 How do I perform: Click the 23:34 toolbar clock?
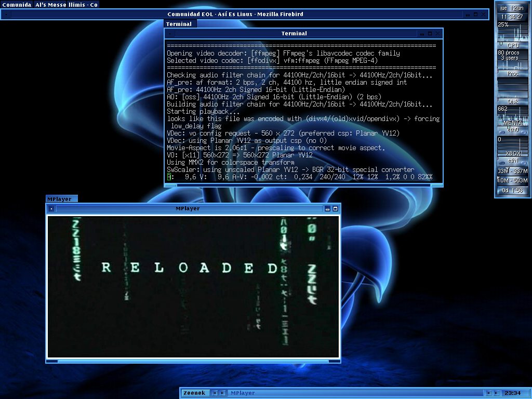513,393
